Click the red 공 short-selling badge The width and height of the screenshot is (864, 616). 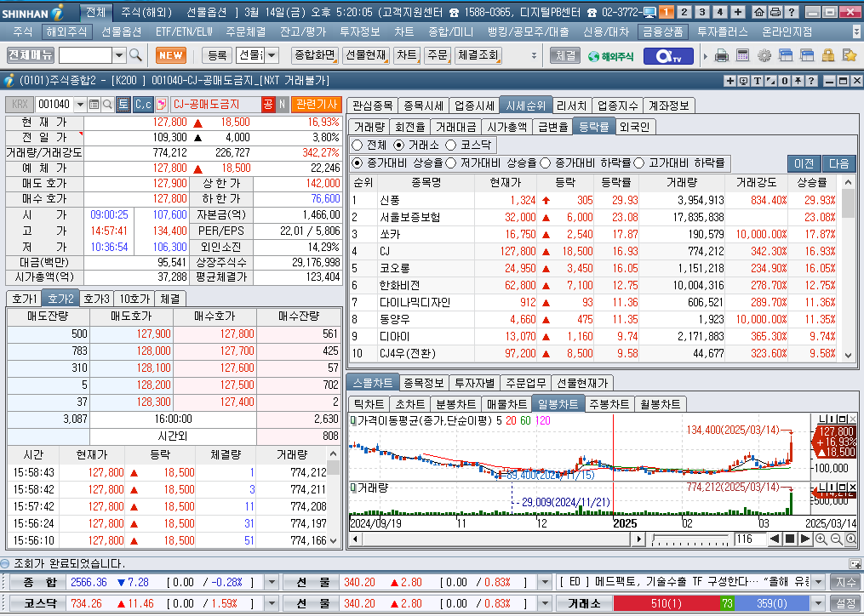click(x=268, y=104)
